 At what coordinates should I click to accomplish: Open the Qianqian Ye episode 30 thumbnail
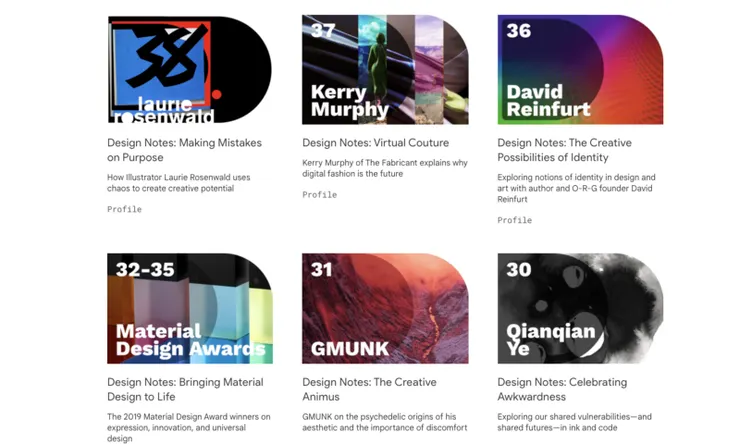[580, 309]
